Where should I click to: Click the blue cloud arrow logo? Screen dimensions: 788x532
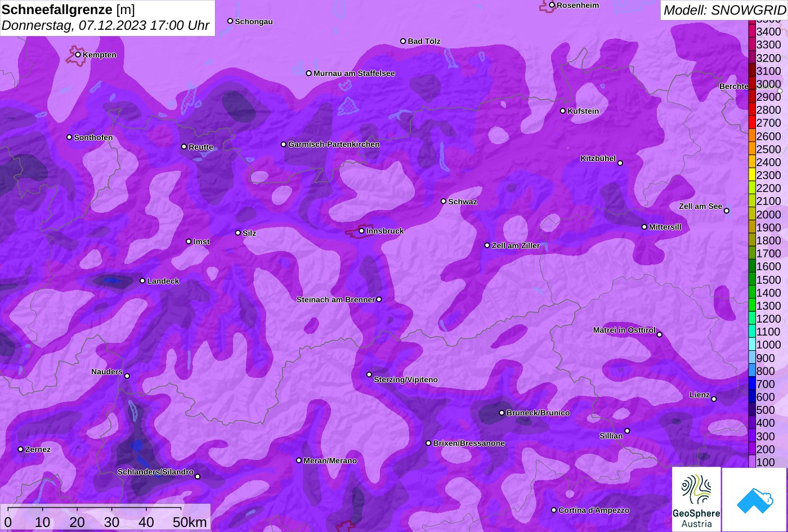[754, 499]
